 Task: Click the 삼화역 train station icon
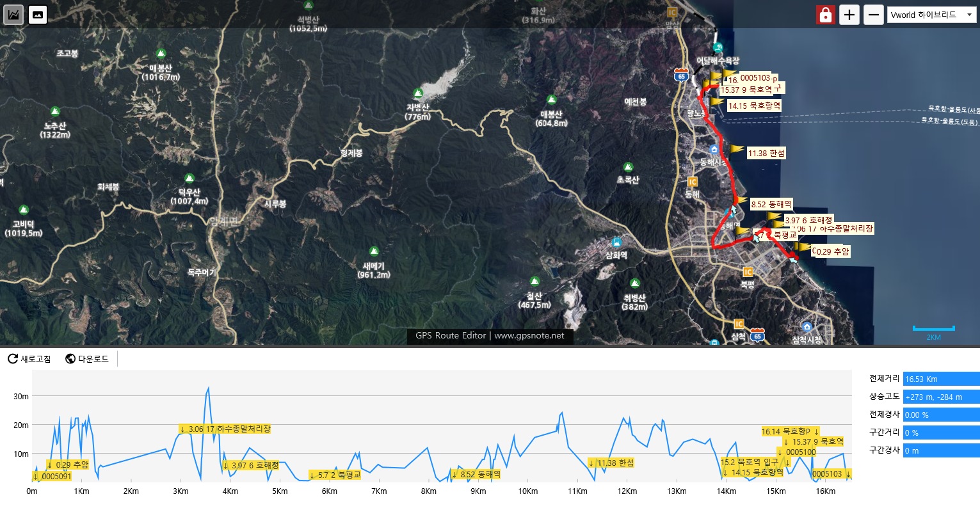point(616,242)
